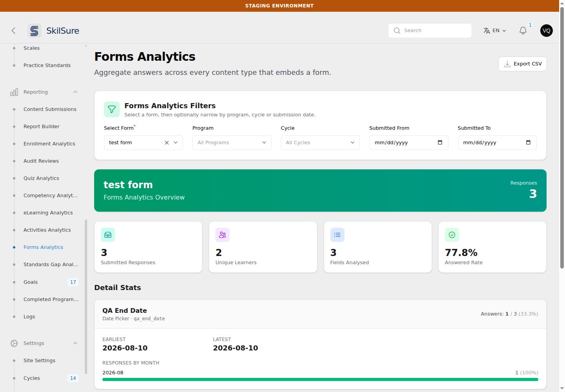
Task: Click the sidebar scrollbar thumb
Action: tap(86, 297)
